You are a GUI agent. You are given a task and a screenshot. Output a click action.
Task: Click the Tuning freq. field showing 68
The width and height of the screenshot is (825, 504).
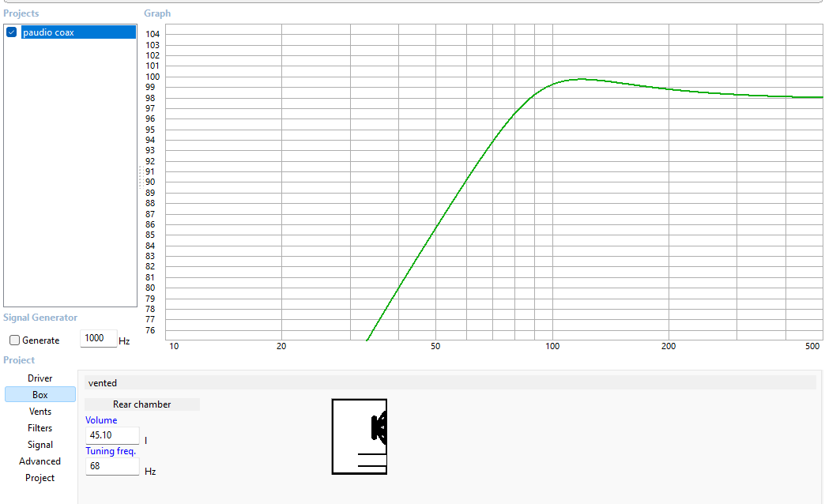coord(112,466)
